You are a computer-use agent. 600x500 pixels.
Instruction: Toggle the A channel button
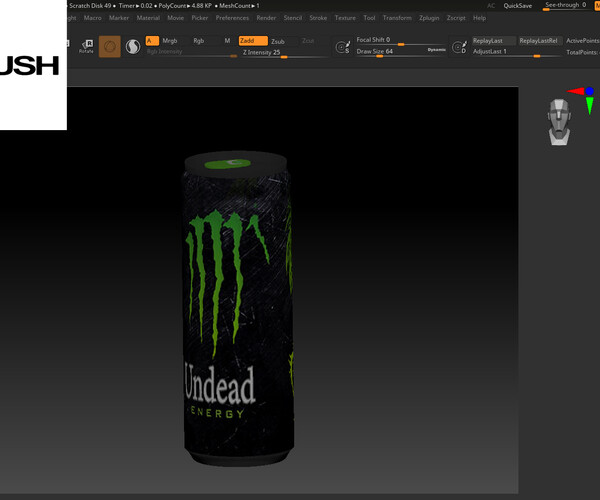(152, 41)
